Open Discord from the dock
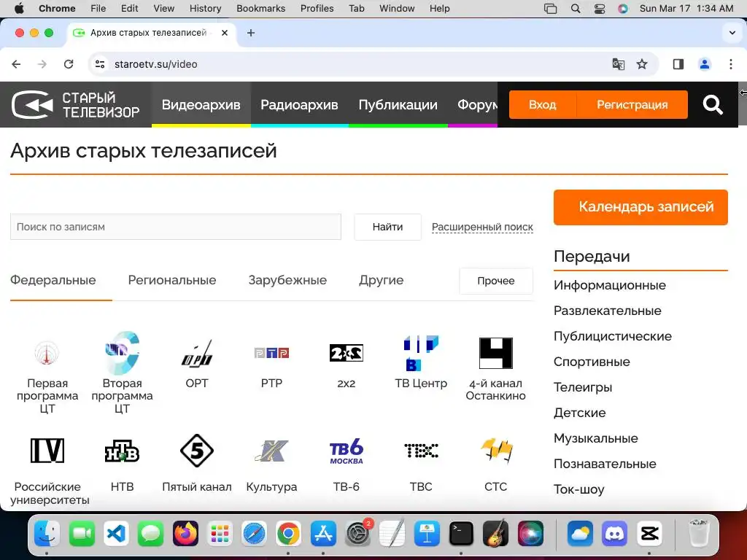The width and height of the screenshot is (747, 560). click(x=615, y=533)
